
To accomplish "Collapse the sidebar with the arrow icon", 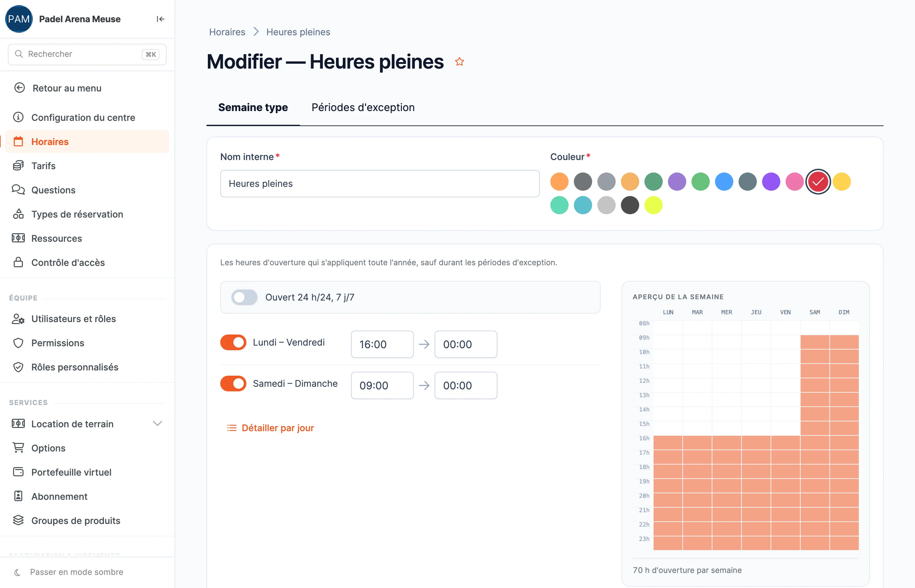I will click(x=160, y=19).
